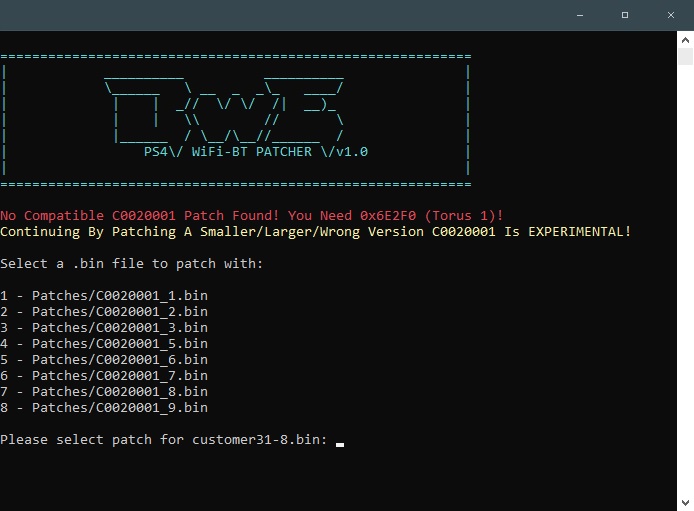Click the scrollbar down arrow
This screenshot has width=694, height=511.
coord(686,503)
